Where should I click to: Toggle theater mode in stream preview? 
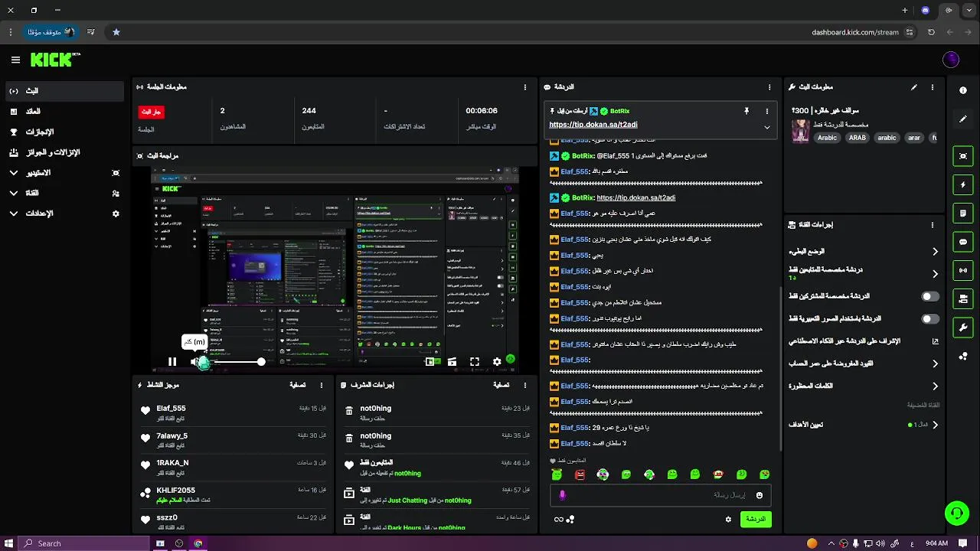pos(452,361)
